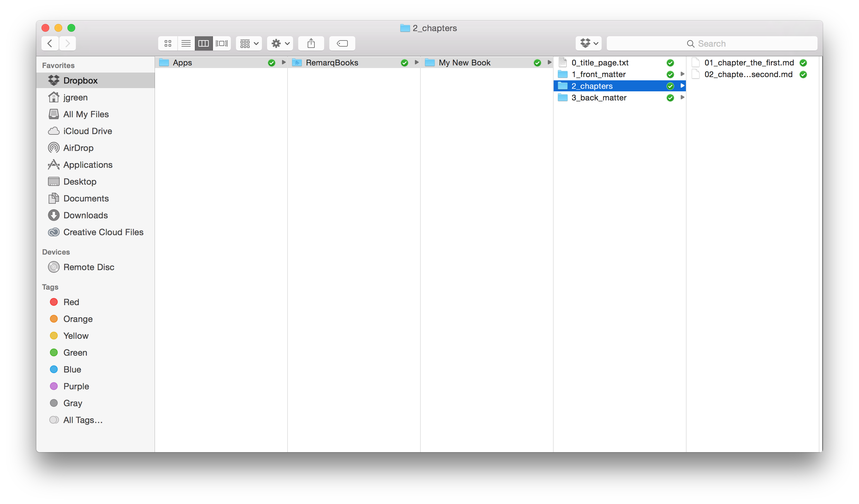859x504 pixels.
Task: Filter by the Gray tag
Action: [x=95, y=403]
